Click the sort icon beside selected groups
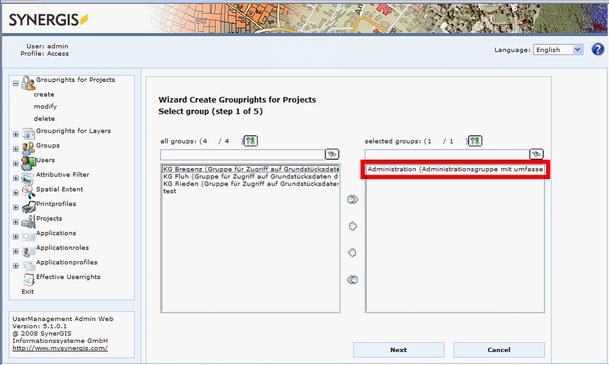This screenshot has height=365, width=609. [475, 141]
